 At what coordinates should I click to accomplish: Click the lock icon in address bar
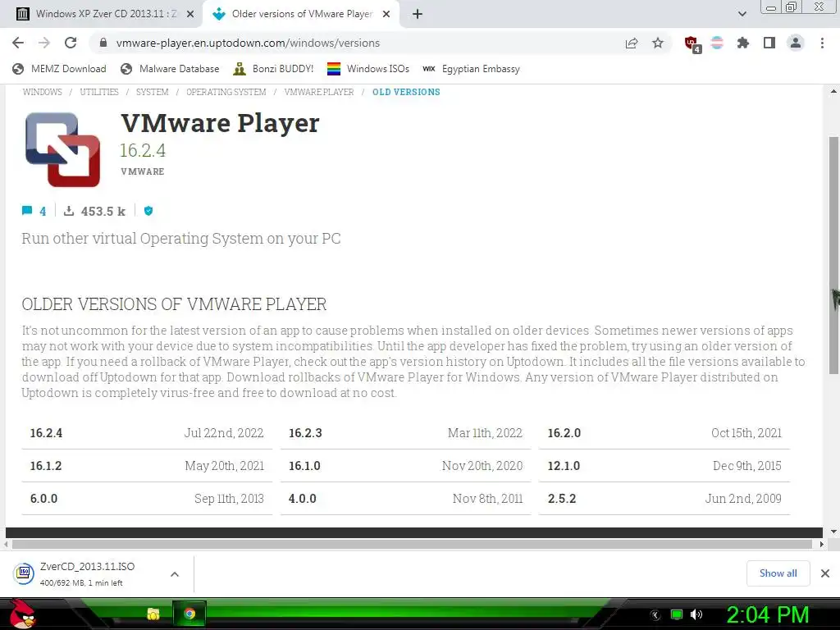pos(104,43)
